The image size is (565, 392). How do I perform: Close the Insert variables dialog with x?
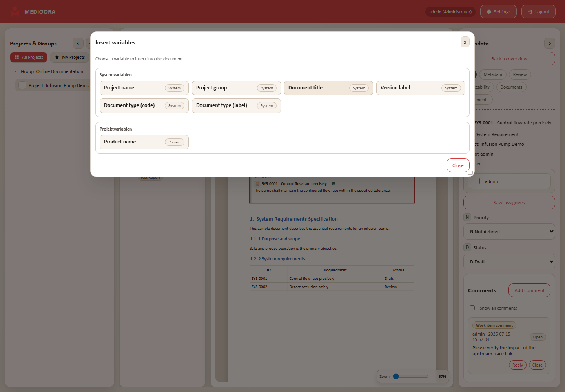point(465,42)
